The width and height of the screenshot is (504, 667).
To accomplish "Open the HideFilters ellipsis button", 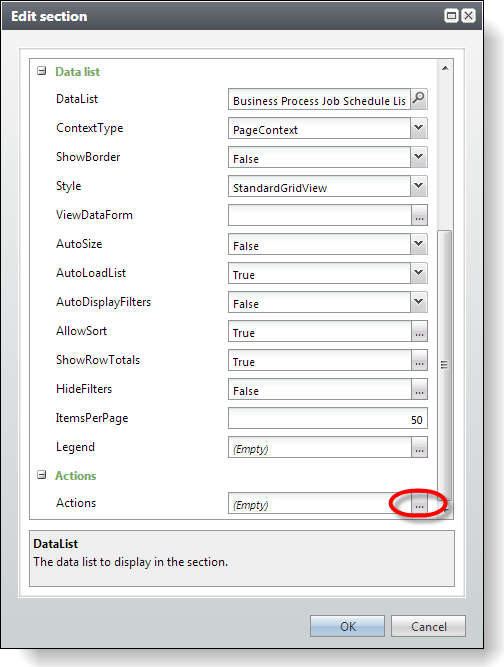I will [419, 389].
